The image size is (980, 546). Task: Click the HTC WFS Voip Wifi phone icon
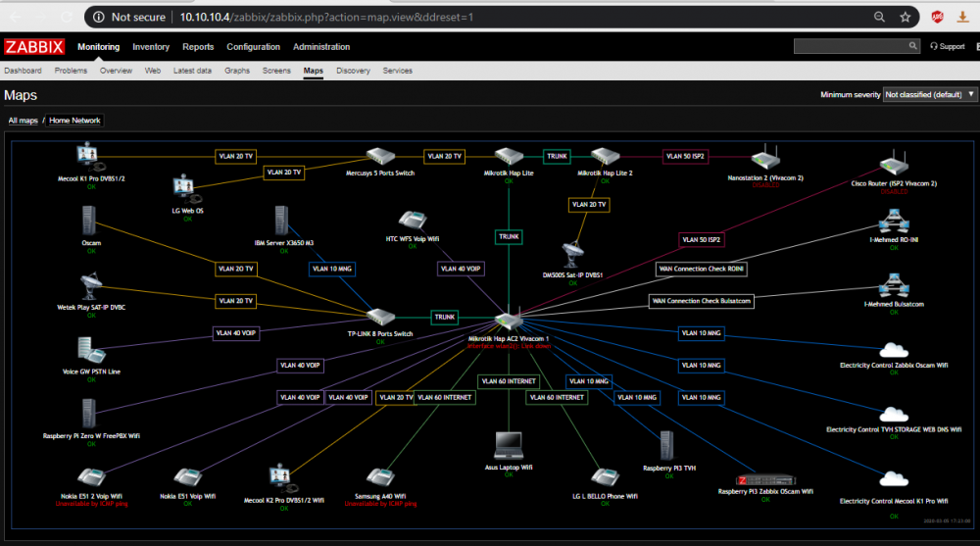pos(413,221)
